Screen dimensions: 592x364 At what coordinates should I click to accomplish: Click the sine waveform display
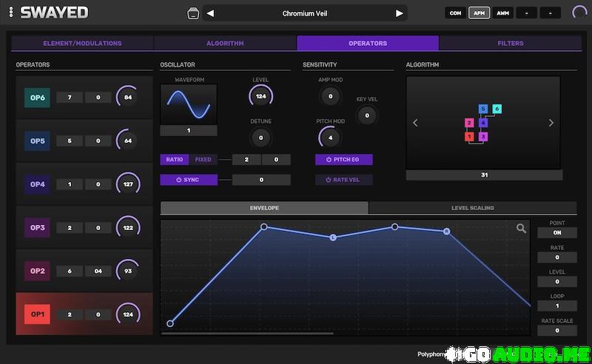click(x=189, y=104)
